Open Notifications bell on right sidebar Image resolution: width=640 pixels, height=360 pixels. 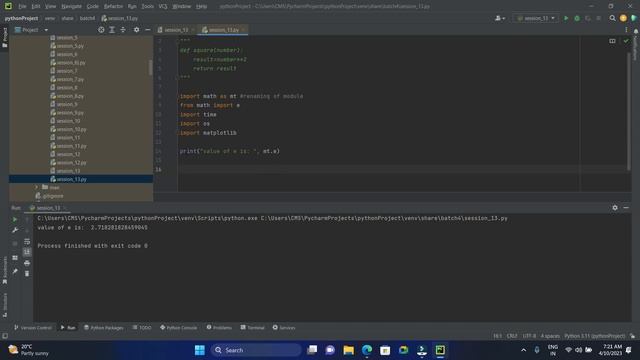tap(636, 31)
